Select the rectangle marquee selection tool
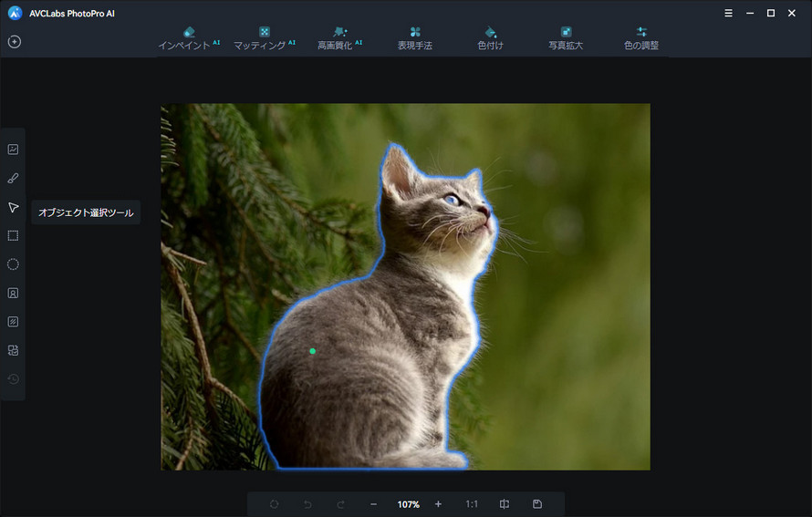The width and height of the screenshot is (812, 517). pos(13,236)
